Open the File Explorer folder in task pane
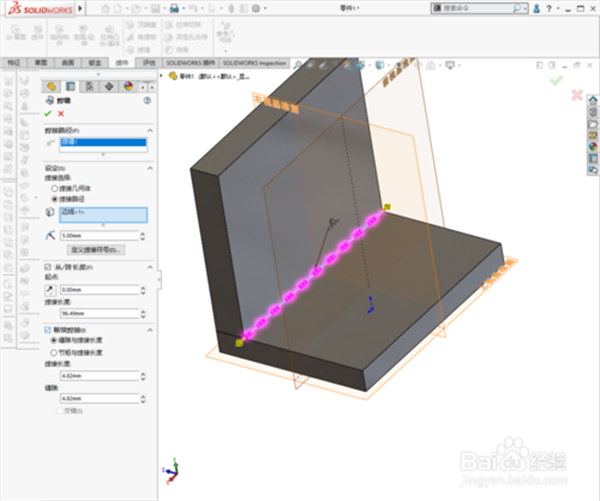600x501 pixels. pyautogui.click(x=592, y=122)
